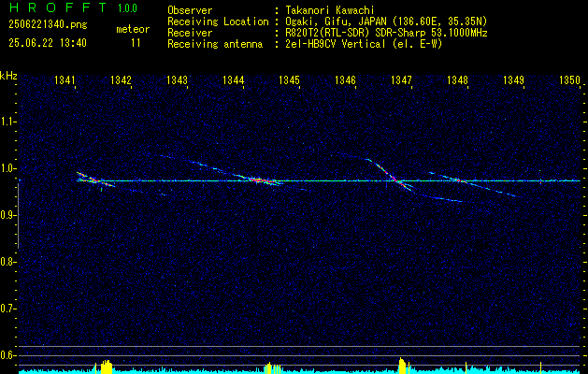Viewport: 588px width, 374px height.
Task: Click the Observer field label
Action: [190, 10]
